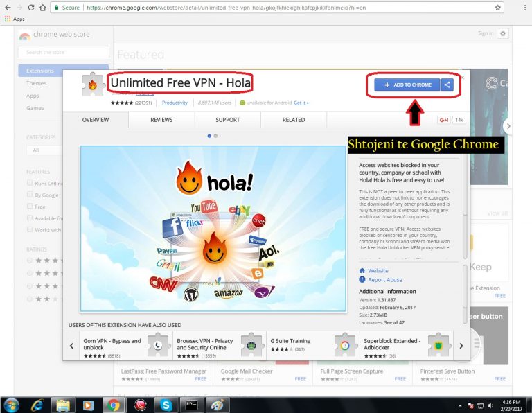The height and width of the screenshot is (413, 532).
Task: Click the Browsec VPN globe icon
Action: coord(251,345)
